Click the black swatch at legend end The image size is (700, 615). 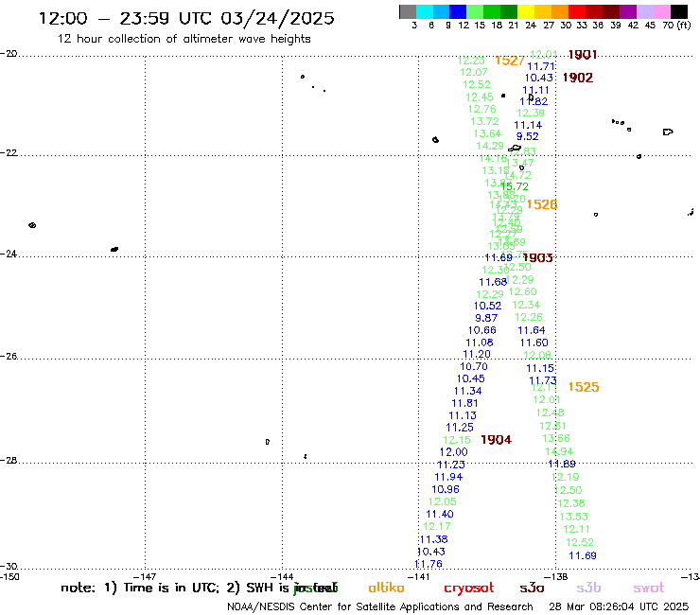(678, 11)
